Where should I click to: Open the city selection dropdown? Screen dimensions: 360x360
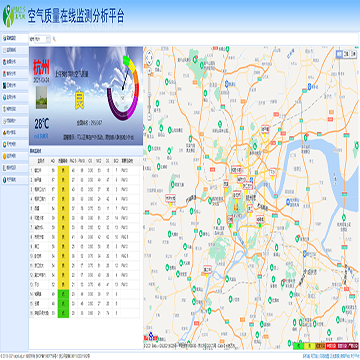42,39
